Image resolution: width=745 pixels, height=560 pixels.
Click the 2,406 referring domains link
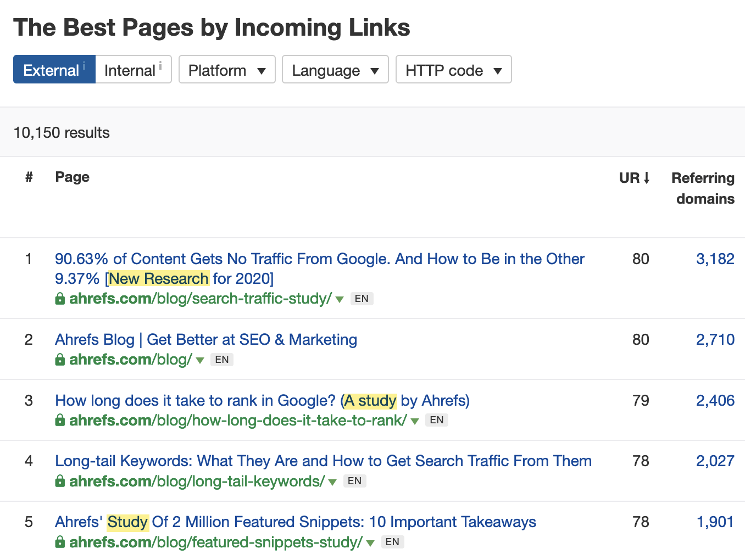[715, 401]
